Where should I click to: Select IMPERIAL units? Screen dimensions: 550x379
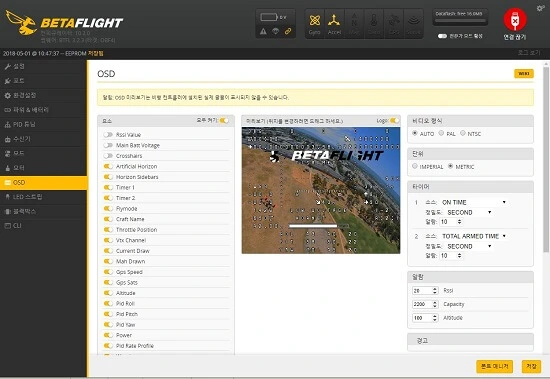pyautogui.click(x=415, y=166)
